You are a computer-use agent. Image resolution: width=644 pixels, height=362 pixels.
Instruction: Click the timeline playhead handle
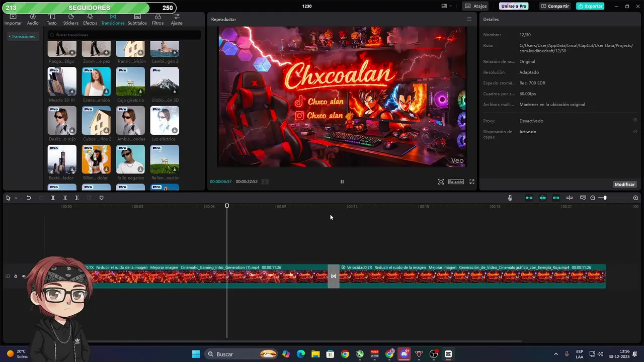[227, 206]
